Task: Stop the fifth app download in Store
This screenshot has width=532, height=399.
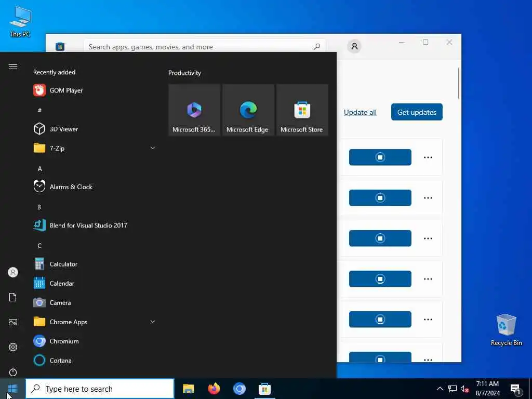Action: coord(380,320)
